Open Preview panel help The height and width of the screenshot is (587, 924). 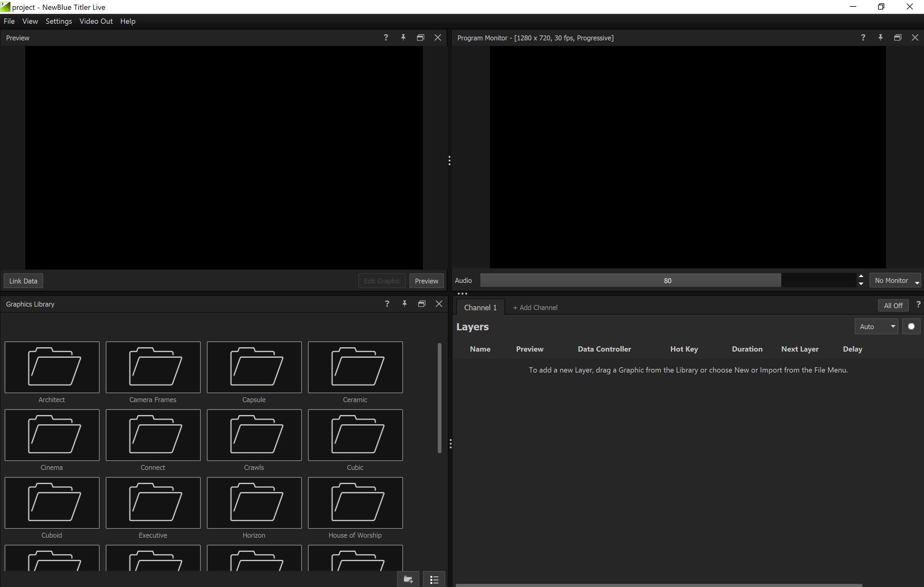[385, 38]
